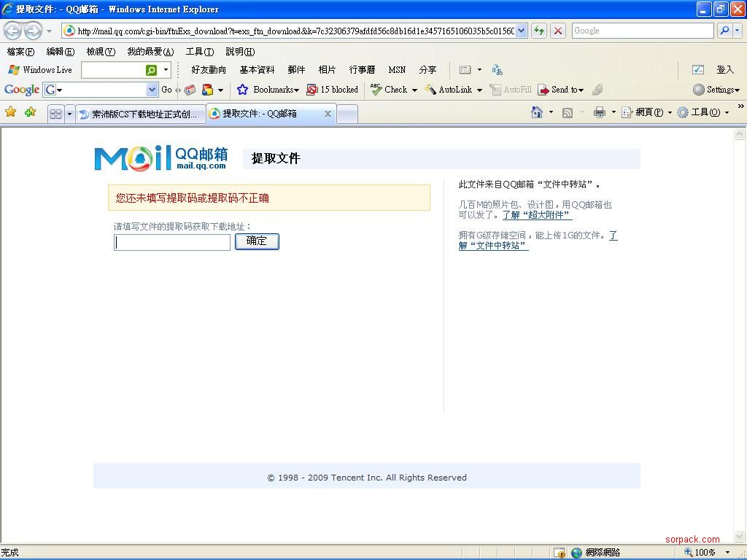747x560 pixels.
Task: Click the Print icon in command bar
Action: coord(600,112)
